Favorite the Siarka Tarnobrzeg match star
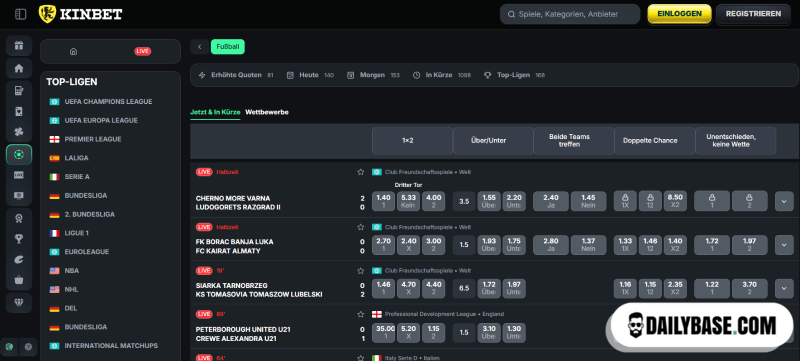Screen dimensions: 800x361 click(x=361, y=271)
